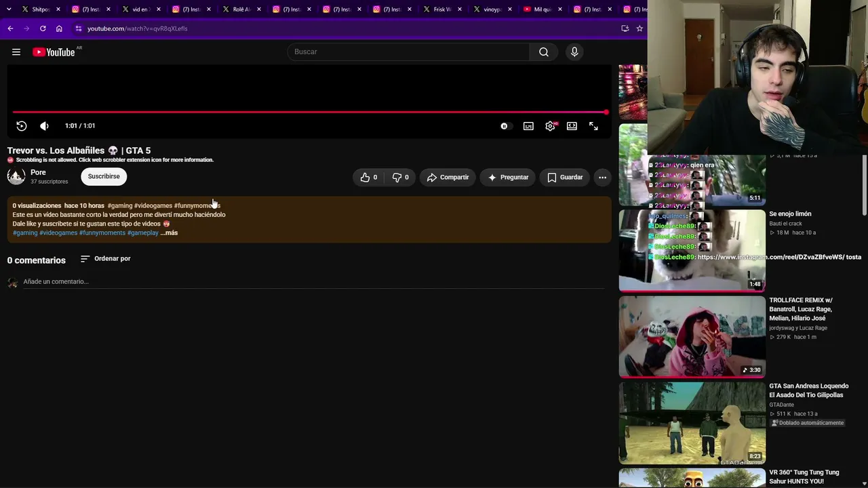Image resolution: width=868 pixels, height=488 pixels.
Task: Open the Preguntar AI button
Action: click(x=508, y=178)
